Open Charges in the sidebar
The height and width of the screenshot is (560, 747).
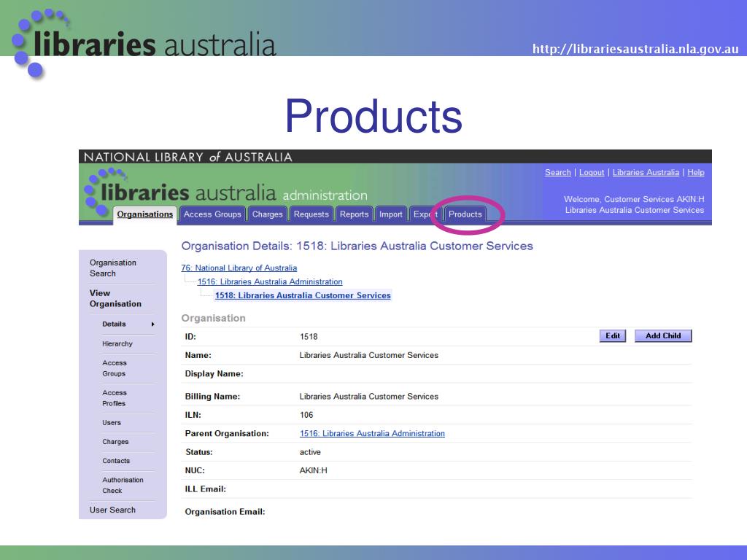coord(115,442)
